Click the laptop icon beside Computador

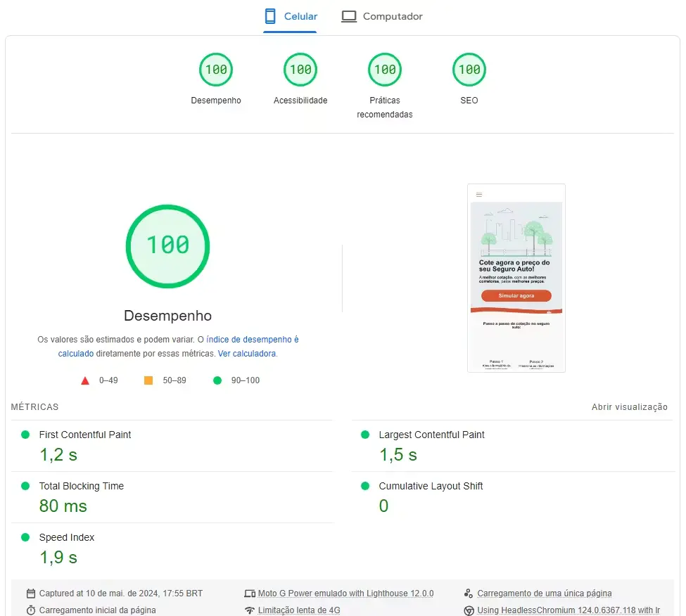pyautogui.click(x=349, y=15)
